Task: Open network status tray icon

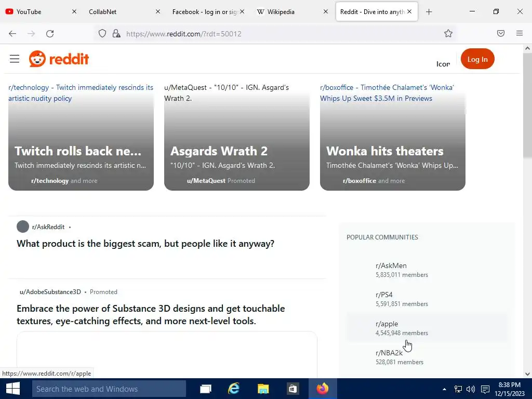Action: [x=458, y=389]
